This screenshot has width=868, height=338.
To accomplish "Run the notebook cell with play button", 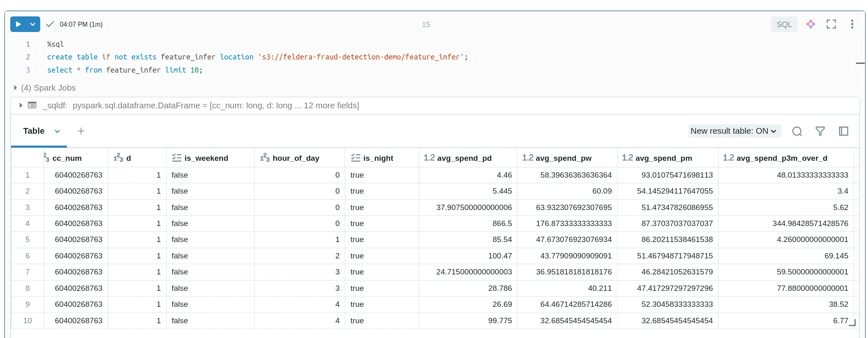I will (x=18, y=24).
